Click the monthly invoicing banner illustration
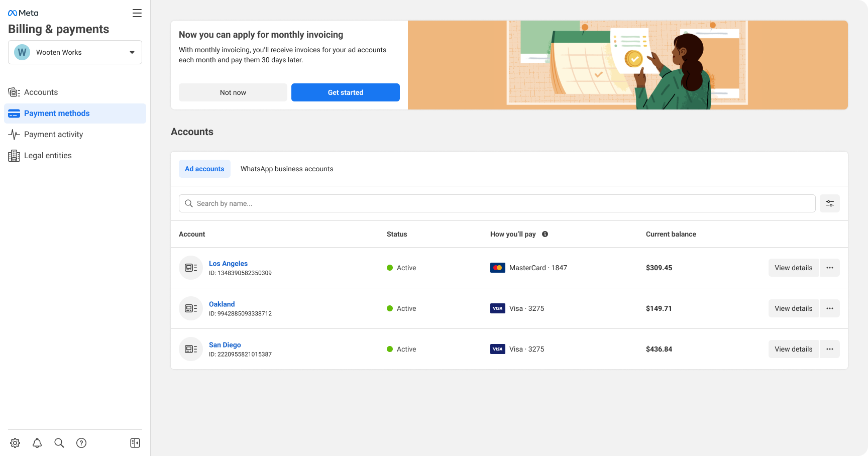The image size is (868, 456). pos(628,65)
